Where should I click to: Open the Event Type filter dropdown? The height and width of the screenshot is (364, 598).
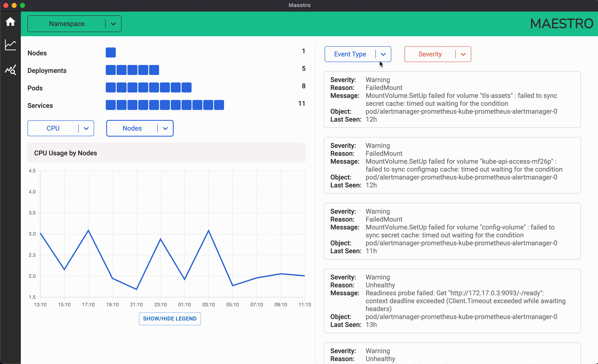350,54
